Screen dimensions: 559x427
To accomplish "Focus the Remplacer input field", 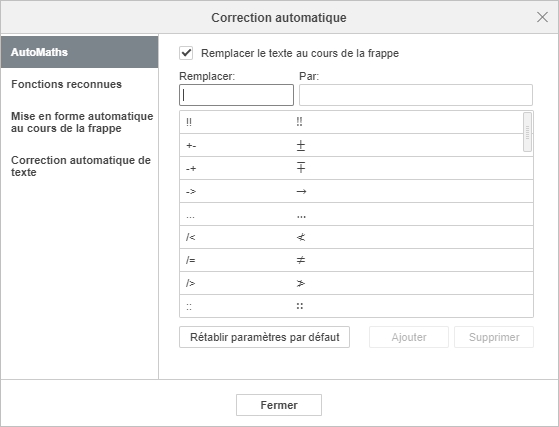I will [236, 95].
